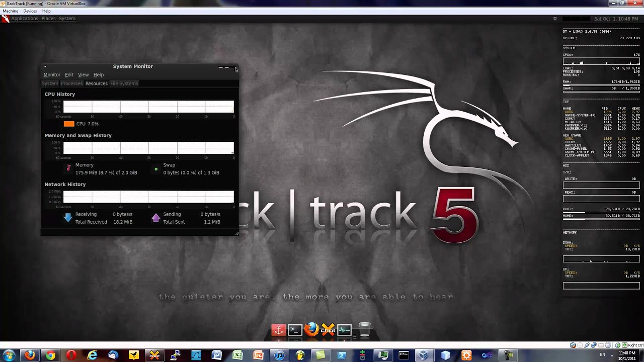Open the Trash from the dock
Screen dimensions: 644x362
point(365,330)
